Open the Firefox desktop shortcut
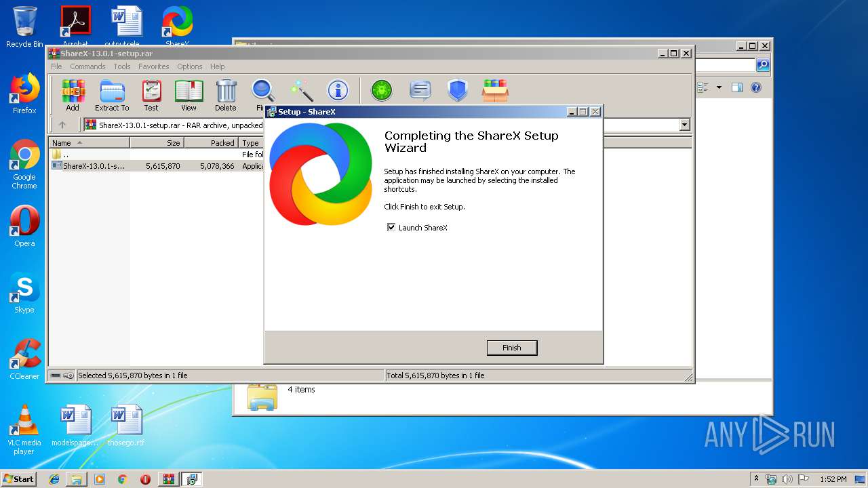 tap(24, 94)
